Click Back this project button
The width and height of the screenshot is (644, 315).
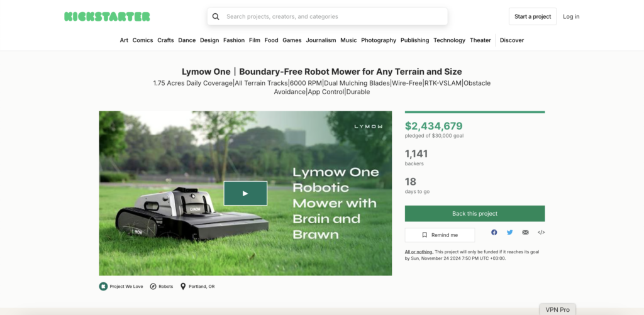[475, 214]
